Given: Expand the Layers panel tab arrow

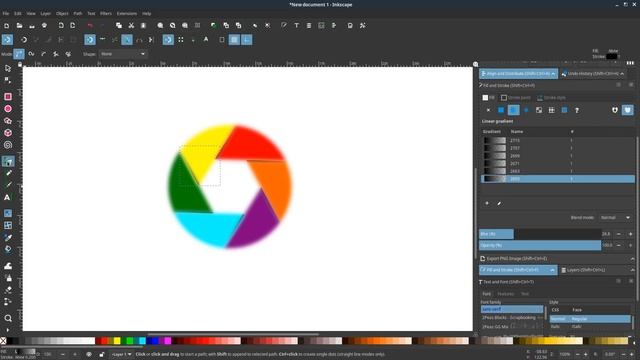Looking at the screenshot, I should pos(632,270).
